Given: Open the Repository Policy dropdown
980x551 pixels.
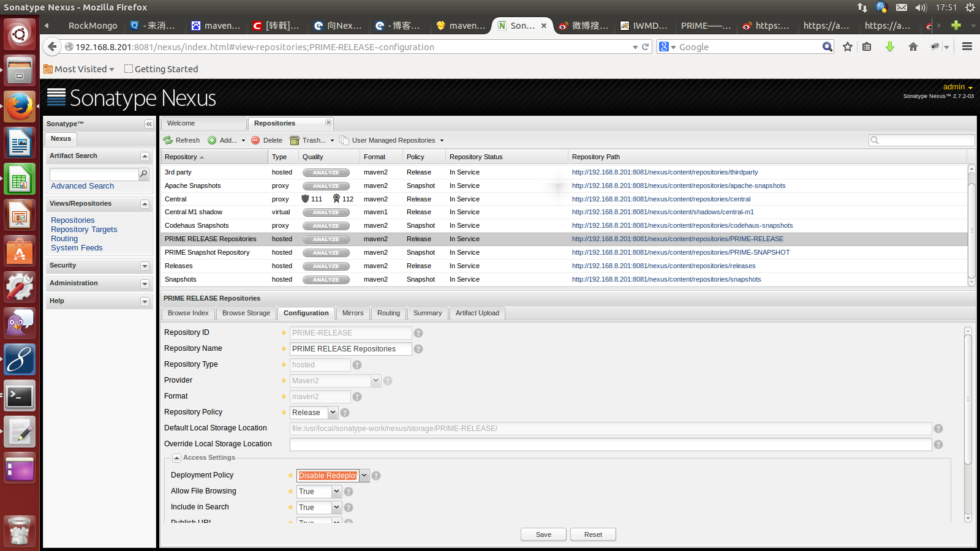Looking at the screenshot, I should (x=333, y=413).
